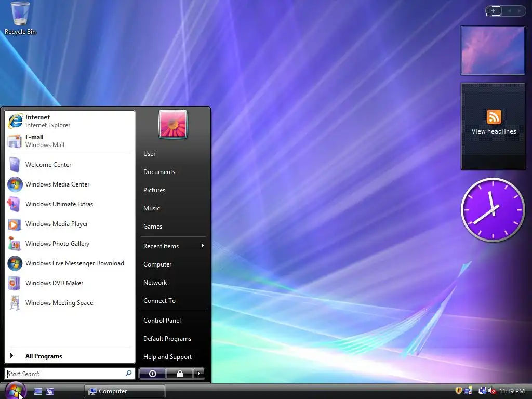Open Games from Start menu

[x=153, y=227]
